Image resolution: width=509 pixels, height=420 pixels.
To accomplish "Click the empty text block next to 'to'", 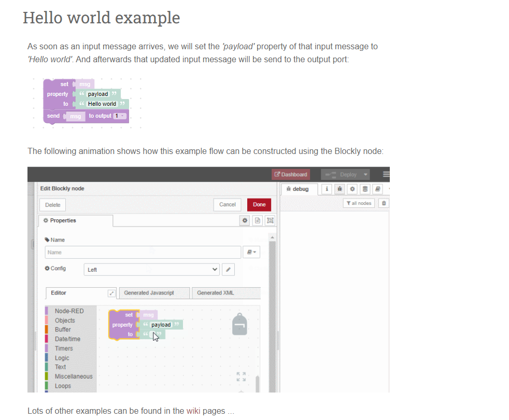I will pyautogui.click(x=153, y=334).
